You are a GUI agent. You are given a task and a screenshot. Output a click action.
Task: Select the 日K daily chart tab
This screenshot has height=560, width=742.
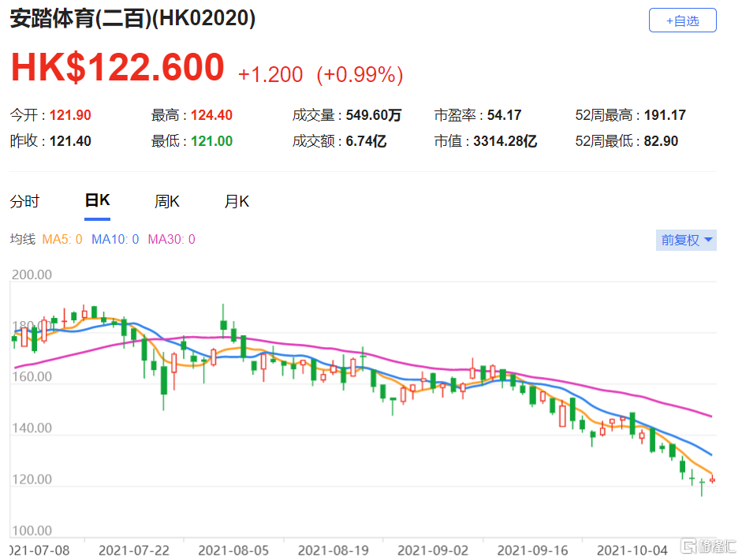pyautogui.click(x=98, y=200)
